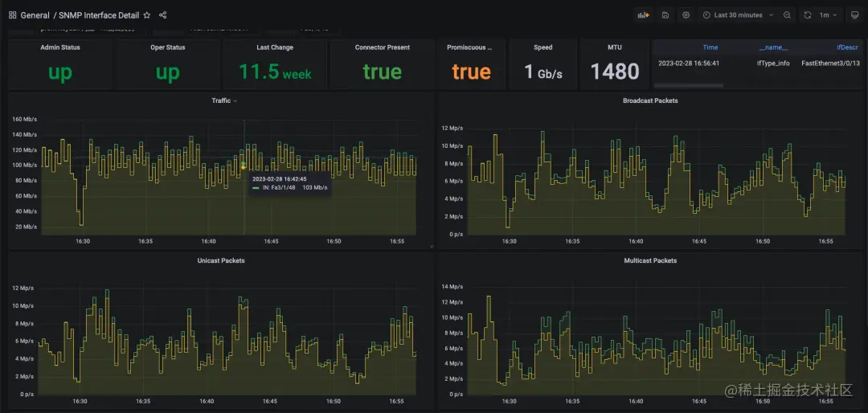Open the Last 30 minutes time picker
The height and width of the screenshot is (413, 868).
click(738, 15)
